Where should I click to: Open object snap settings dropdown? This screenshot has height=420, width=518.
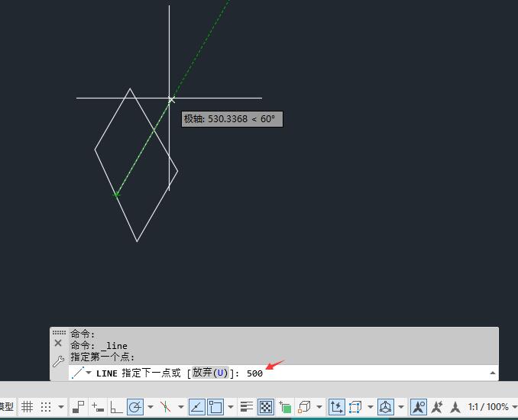pos(231,407)
